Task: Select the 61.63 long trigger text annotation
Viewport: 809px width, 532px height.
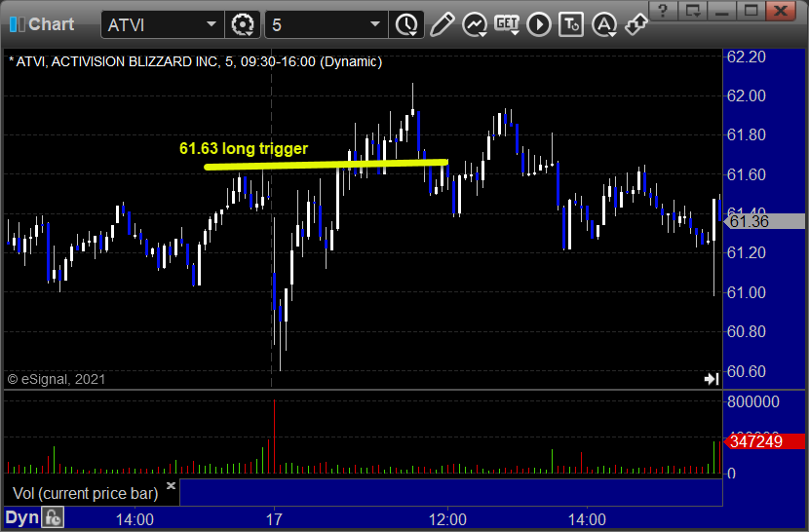Action: coord(244,149)
